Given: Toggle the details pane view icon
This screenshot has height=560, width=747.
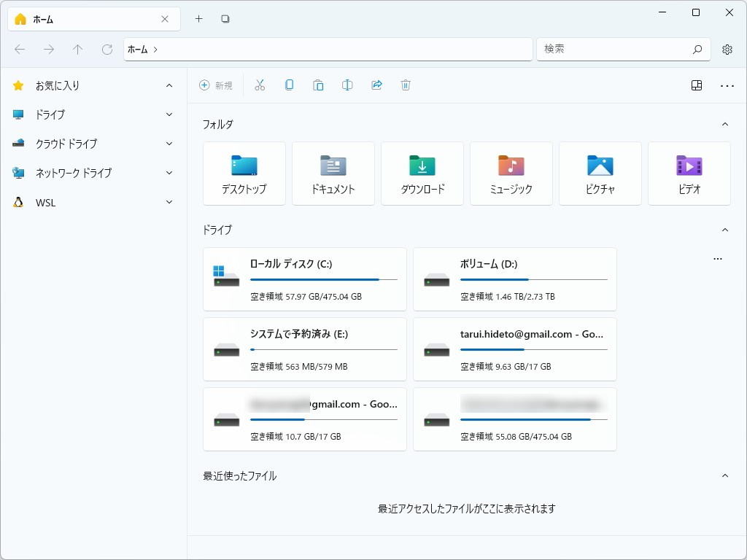Looking at the screenshot, I should [x=696, y=85].
